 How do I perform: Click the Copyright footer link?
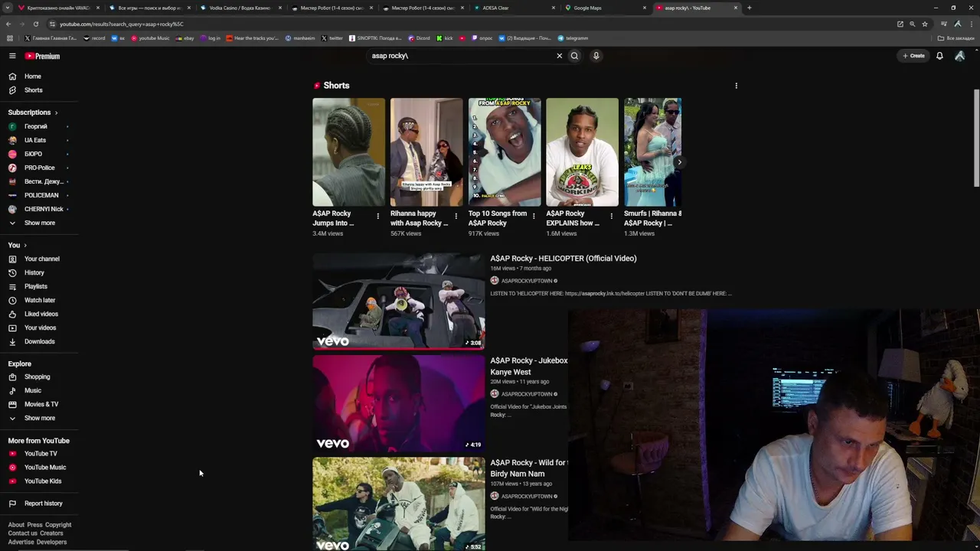pos(58,525)
